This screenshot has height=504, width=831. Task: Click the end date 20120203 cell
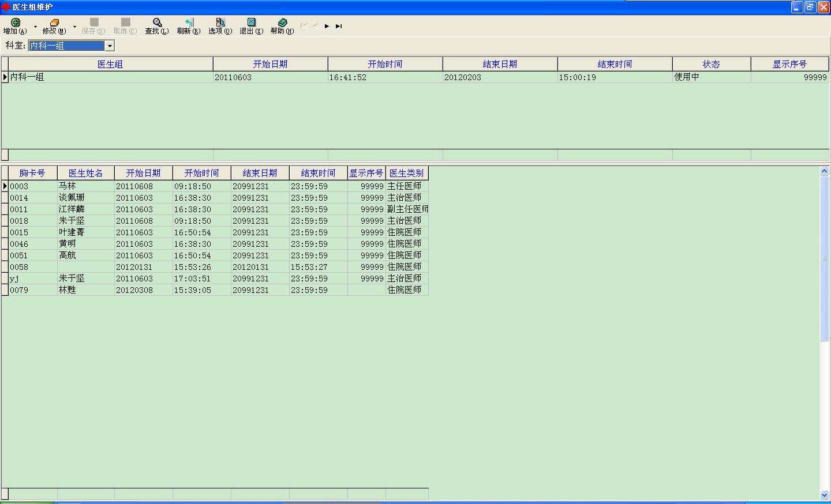[500, 77]
